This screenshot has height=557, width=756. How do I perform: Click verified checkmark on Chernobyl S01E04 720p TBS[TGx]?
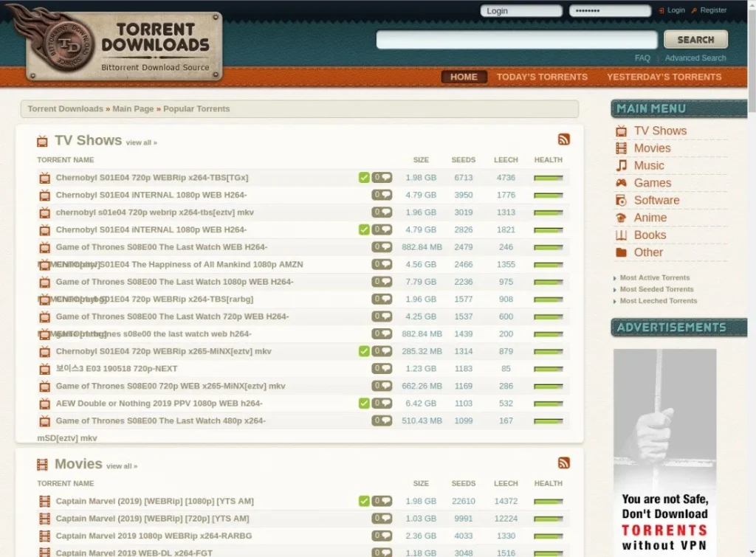click(x=364, y=177)
